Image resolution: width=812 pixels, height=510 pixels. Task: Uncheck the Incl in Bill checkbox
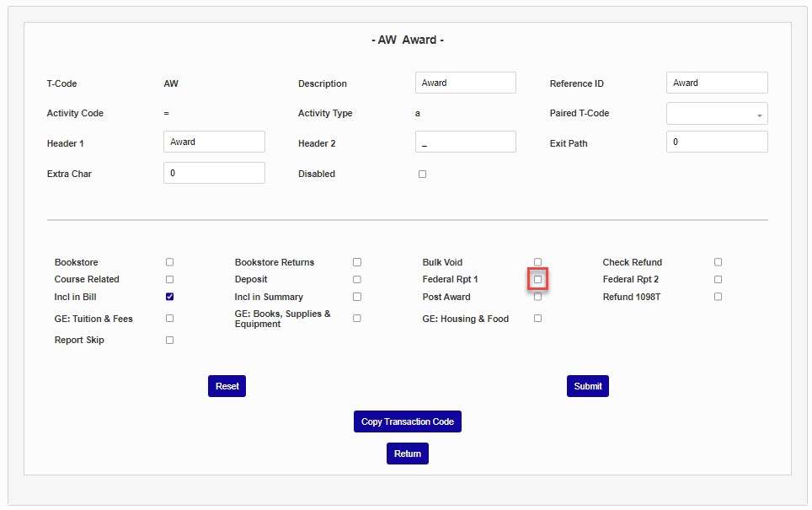169,297
